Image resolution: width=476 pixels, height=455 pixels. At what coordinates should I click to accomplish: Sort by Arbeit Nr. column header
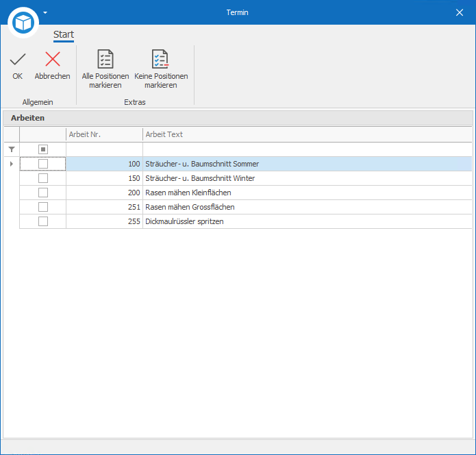pyautogui.click(x=104, y=134)
